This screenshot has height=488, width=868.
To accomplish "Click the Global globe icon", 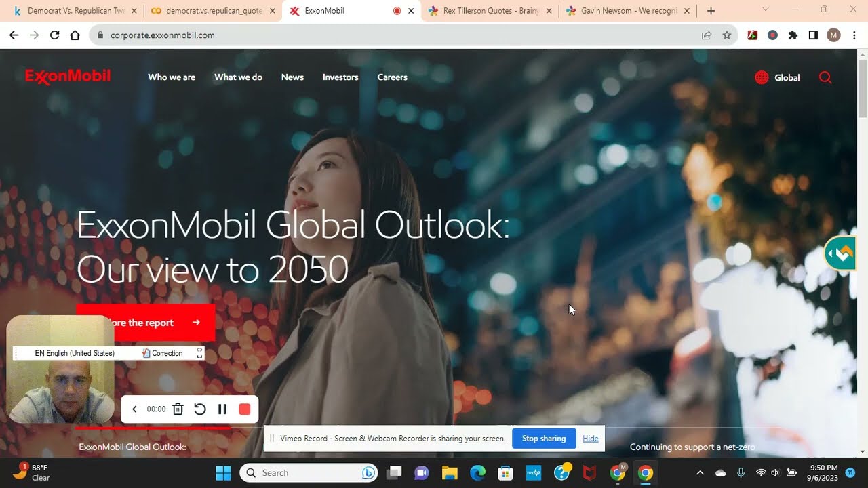I will [x=762, y=77].
